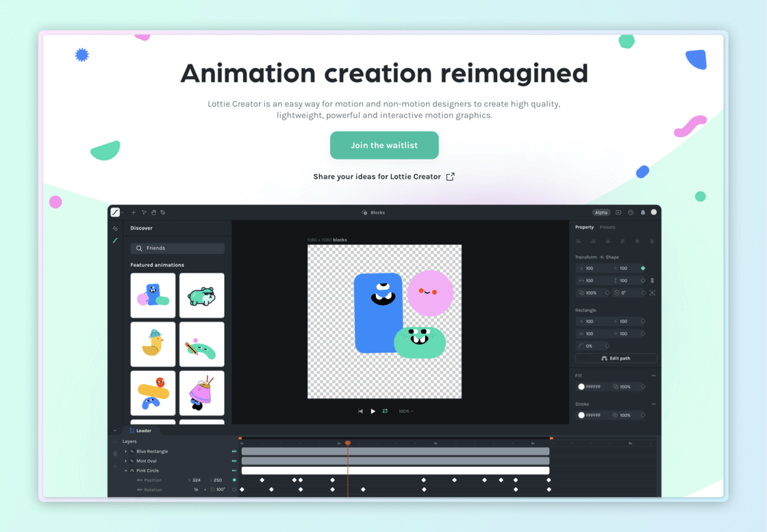The height and width of the screenshot is (532, 767).
Task: Click the align left icon in Property panel
Action: [x=578, y=241]
